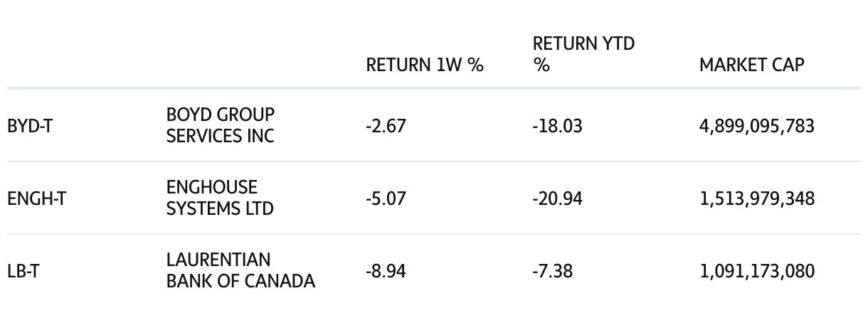
Task: Sort by the RETURN YTD % column header
Action: (583, 55)
